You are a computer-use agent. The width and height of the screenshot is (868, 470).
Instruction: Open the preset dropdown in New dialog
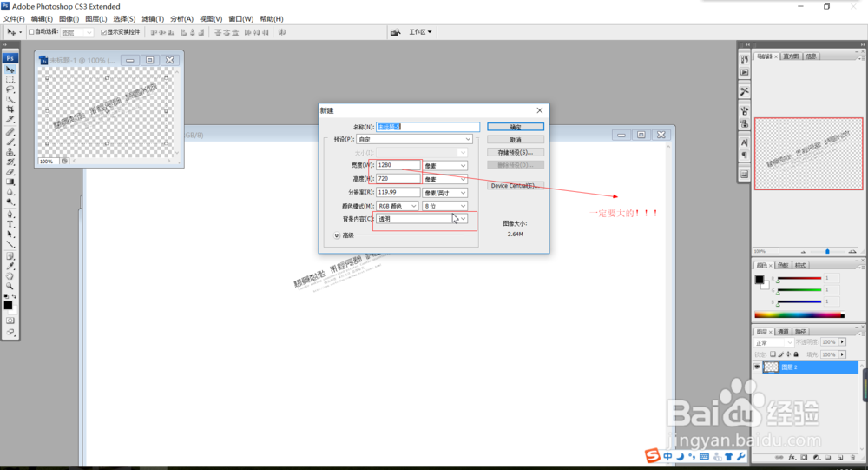(x=414, y=139)
